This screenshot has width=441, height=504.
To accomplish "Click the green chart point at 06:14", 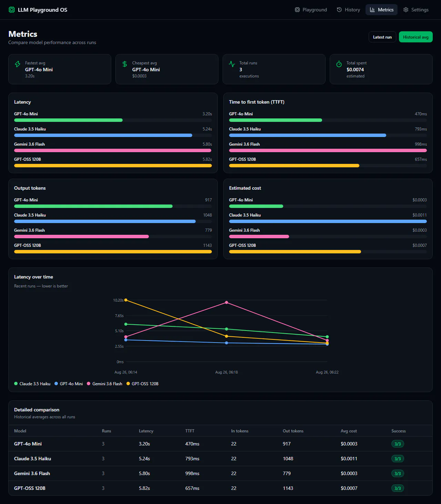I will coord(126,324).
